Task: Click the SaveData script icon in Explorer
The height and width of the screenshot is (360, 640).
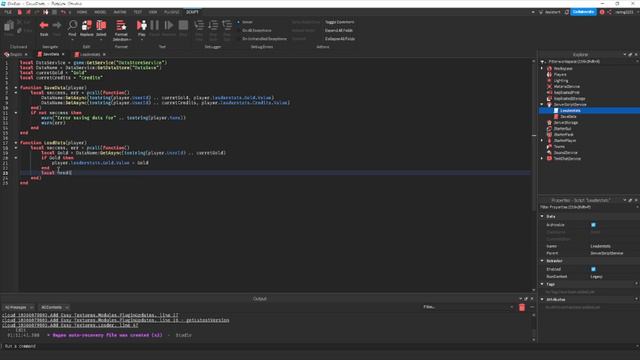Action: (x=556, y=116)
